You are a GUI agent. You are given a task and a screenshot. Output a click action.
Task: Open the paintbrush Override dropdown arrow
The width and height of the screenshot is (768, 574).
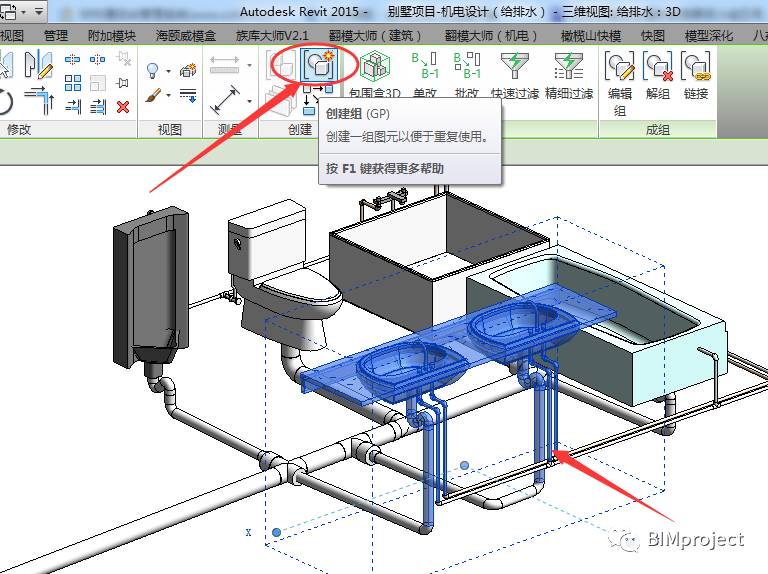tap(168, 95)
